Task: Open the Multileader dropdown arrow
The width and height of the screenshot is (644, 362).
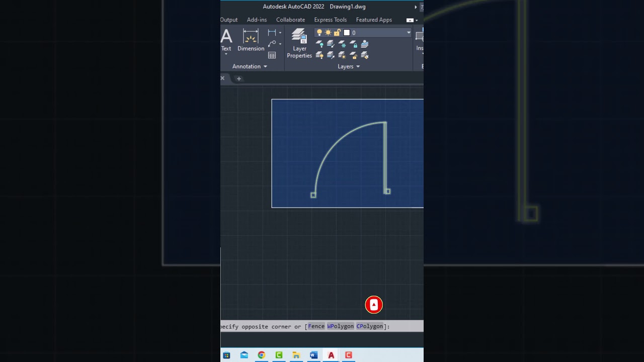Action: (280, 44)
